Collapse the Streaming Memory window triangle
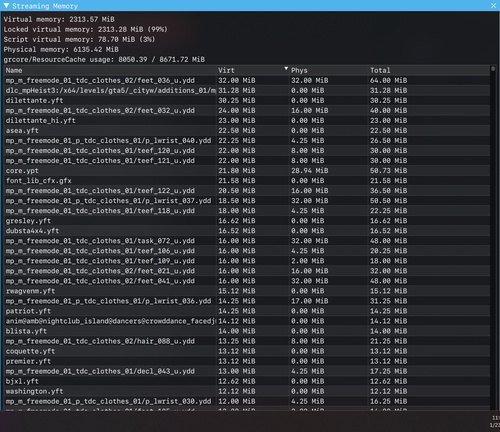Viewport: 500px width, 432px height. click(x=6, y=5)
